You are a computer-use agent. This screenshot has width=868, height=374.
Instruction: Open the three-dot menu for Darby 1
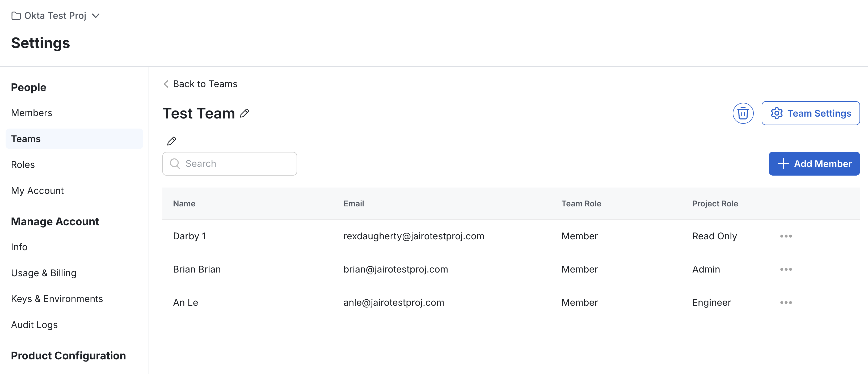786,236
